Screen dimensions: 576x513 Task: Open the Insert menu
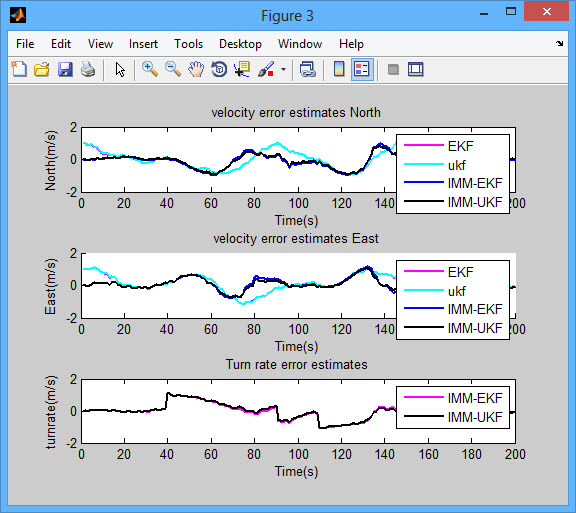[143, 44]
